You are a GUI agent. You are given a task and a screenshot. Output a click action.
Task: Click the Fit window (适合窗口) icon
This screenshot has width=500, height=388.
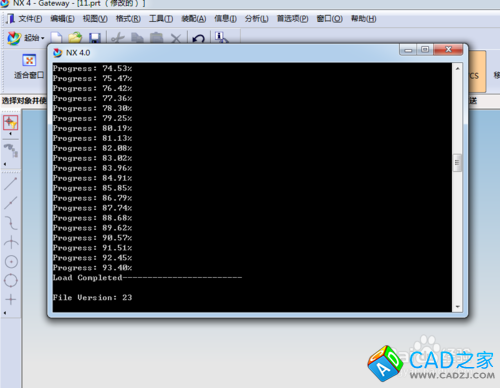pos(29,60)
